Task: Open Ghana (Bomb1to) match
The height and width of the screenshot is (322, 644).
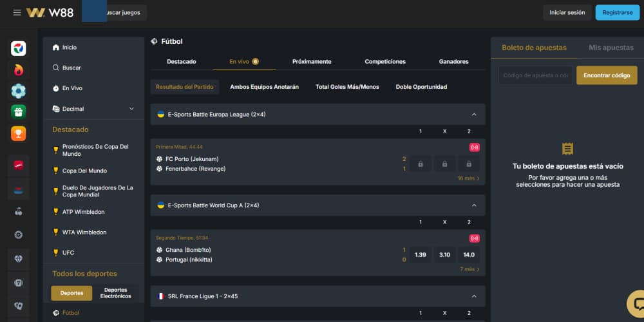Action: click(x=188, y=250)
